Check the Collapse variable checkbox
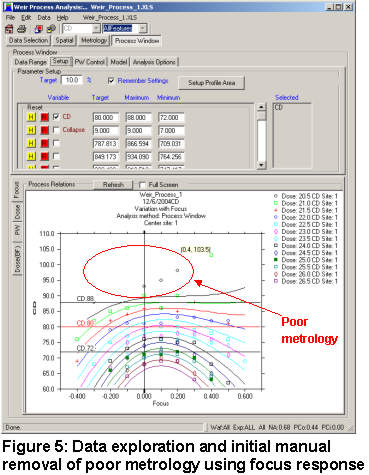The image size is (369, 475). (56, 130)
